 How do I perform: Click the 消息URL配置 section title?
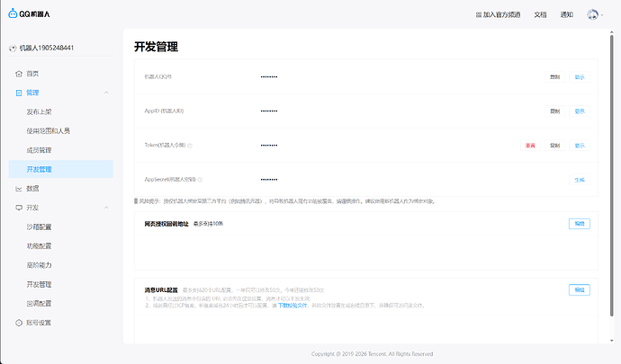[x=161, y=290]
